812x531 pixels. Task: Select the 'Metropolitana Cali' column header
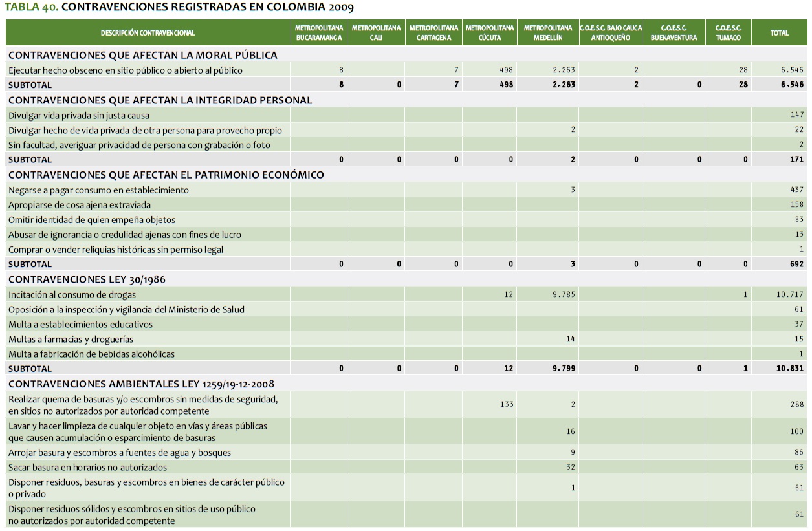(x=375, y=33)
